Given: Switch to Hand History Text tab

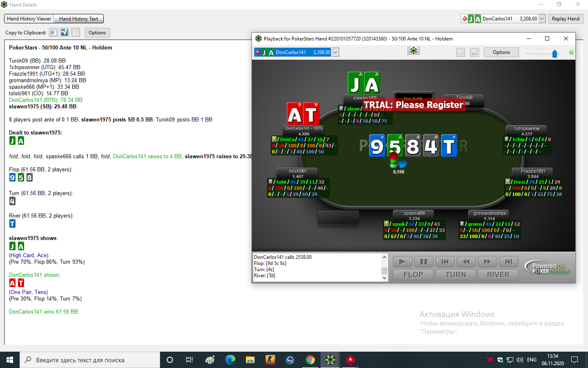Looking at the screenshot, I should [78, 19].
